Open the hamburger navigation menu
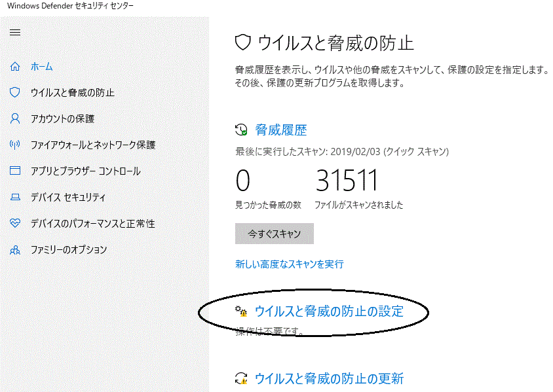The width and height of the screenshot is (553, 392). click(x=15, y=33)
